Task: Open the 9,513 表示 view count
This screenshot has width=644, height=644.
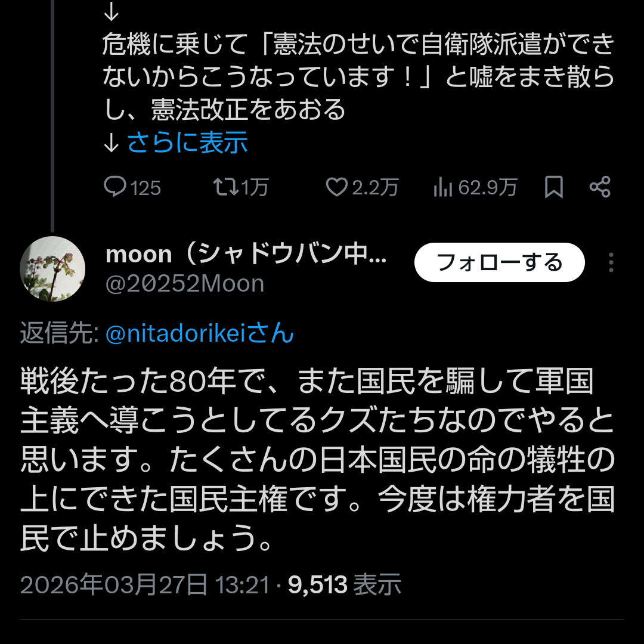Action: [x=345, y=586]
